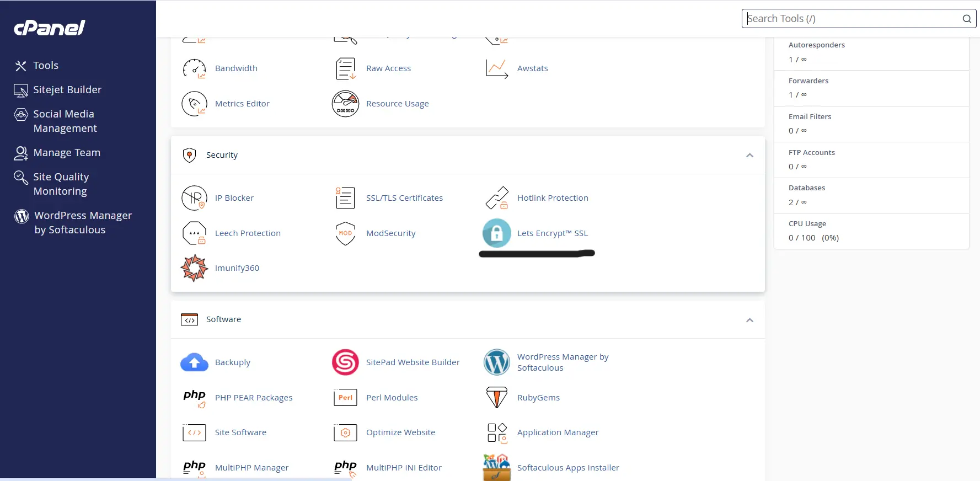Open the RubyGems link
The width and height of the screenshot is (980, 481).
(x=538, y=398)
